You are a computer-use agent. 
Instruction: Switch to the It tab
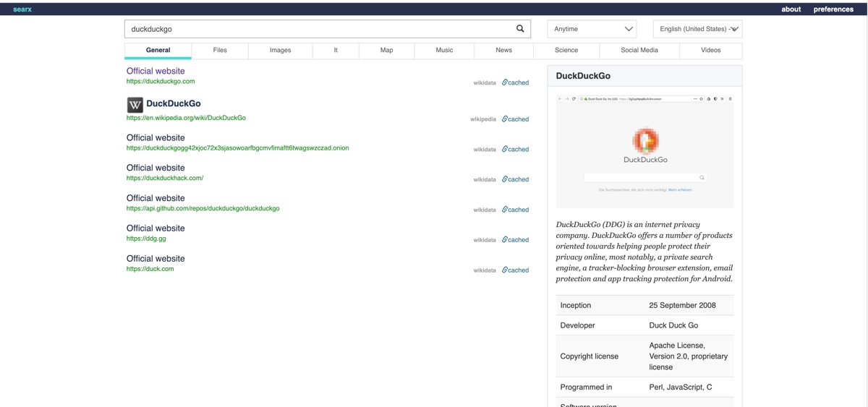click(x=336, y=51)
